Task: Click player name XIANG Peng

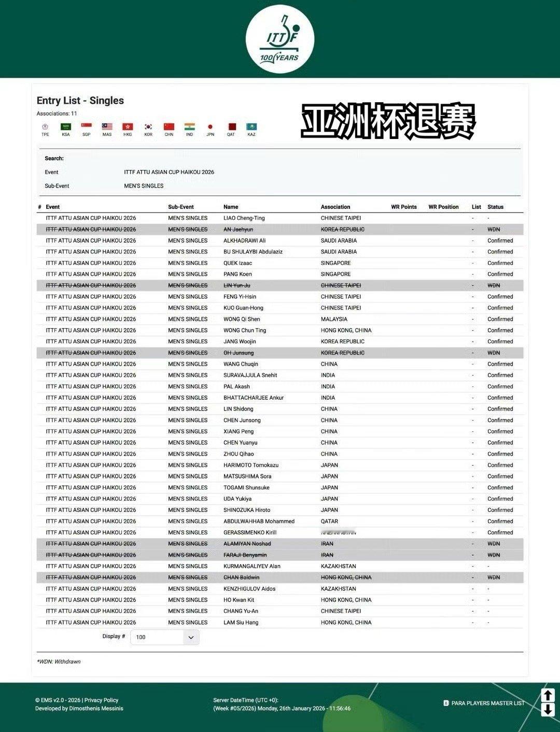Action: tap(239, 431)
